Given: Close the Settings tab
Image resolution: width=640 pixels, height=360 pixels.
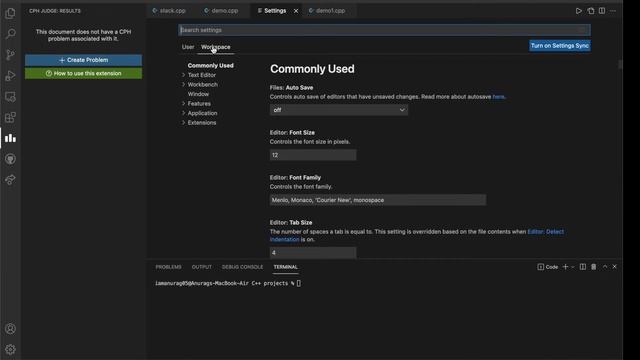Looking at the screenshot, I should click(296, 11).
